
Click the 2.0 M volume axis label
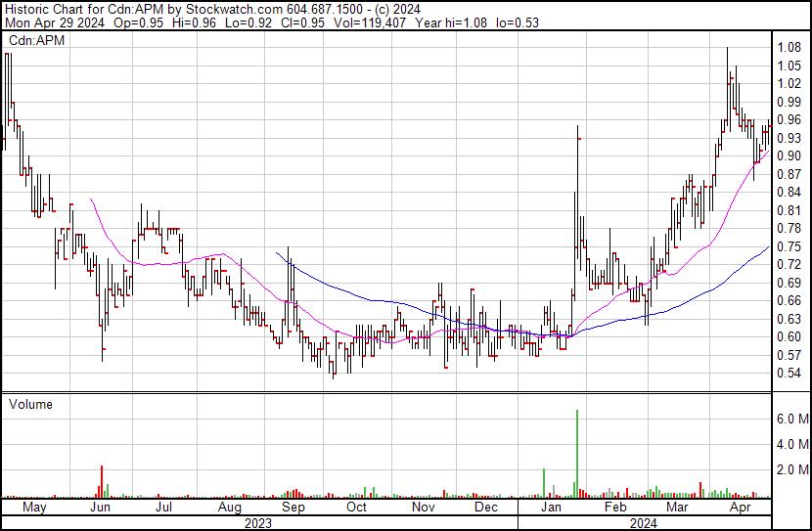click(x=791, y=469)
